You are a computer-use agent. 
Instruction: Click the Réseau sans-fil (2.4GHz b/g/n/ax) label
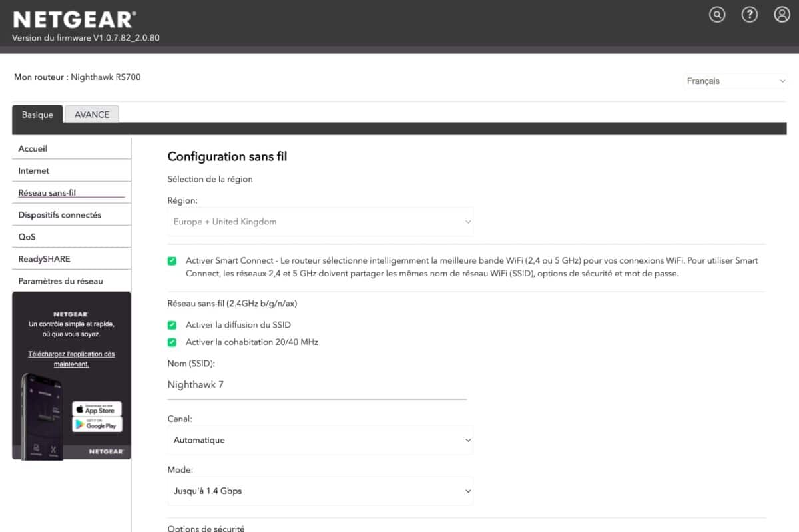(232, 304)
